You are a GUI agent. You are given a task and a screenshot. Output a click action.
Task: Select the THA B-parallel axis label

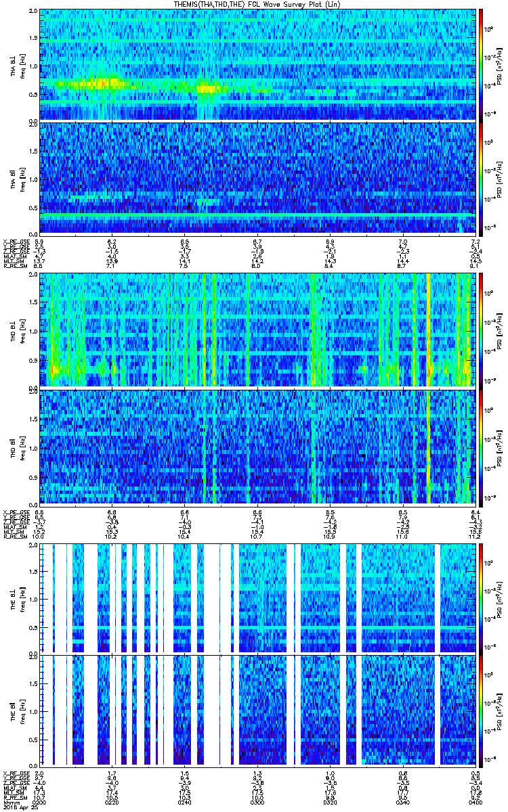[x=13, y=178]
